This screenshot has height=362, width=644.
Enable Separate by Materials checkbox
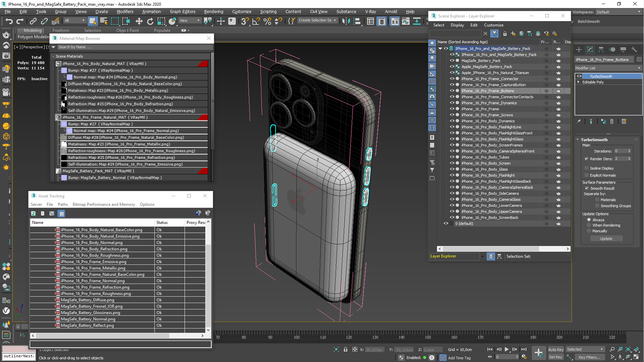597,200
